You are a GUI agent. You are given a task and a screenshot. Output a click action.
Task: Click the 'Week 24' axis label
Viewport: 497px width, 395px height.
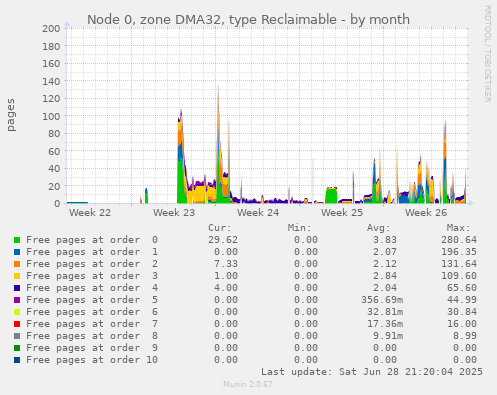click(258, 213)
